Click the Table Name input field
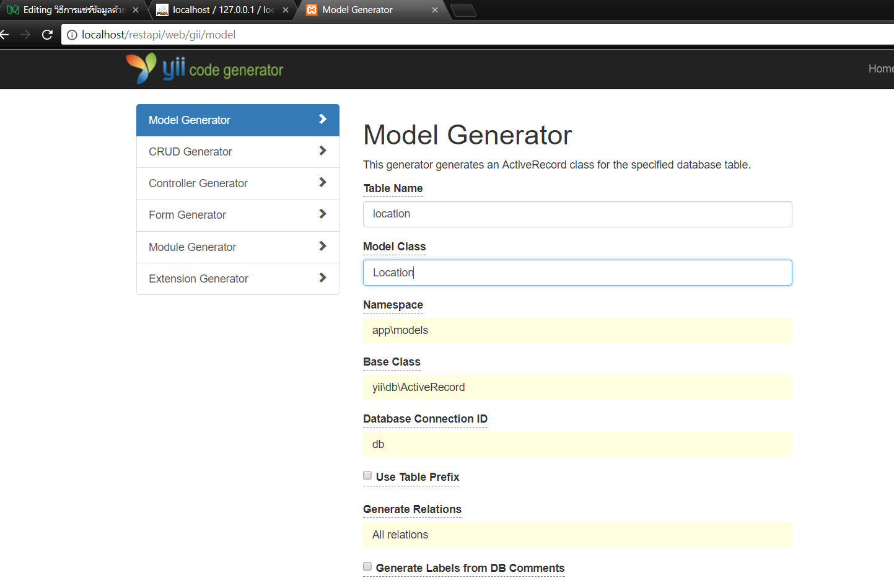The height and width of the screenshot is (588, 894). [577, 214]
